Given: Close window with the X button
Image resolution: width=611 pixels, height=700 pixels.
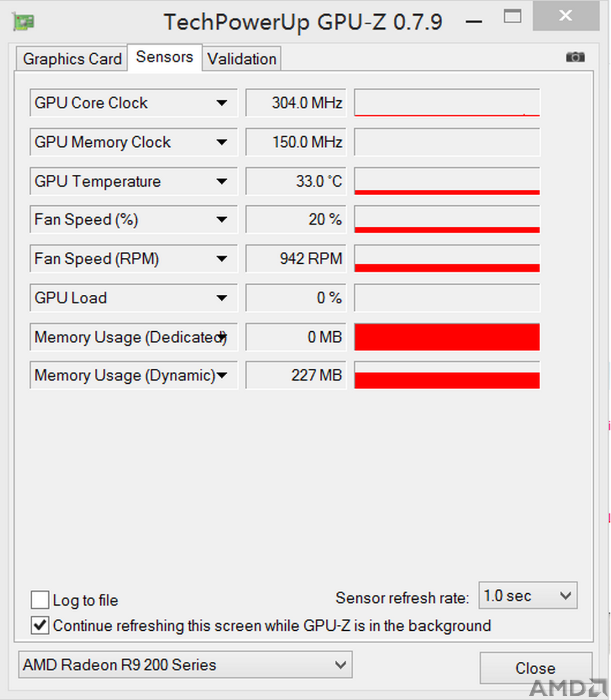Looking at the screenshot, I should pyautogui.click(x=566, y=16).
